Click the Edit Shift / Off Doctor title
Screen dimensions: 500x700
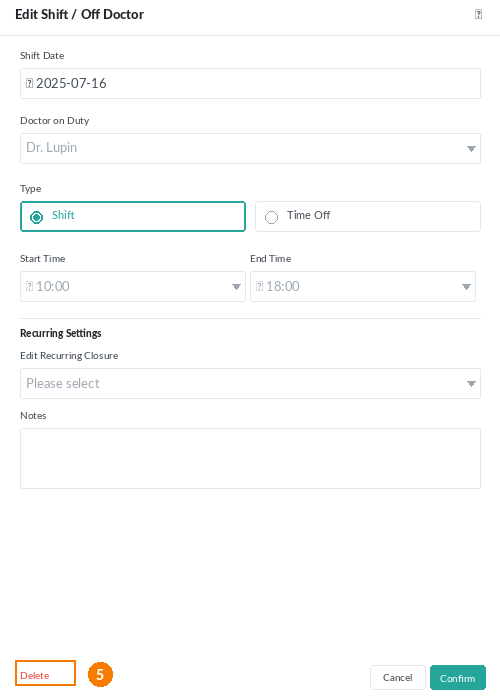(79, 14)
